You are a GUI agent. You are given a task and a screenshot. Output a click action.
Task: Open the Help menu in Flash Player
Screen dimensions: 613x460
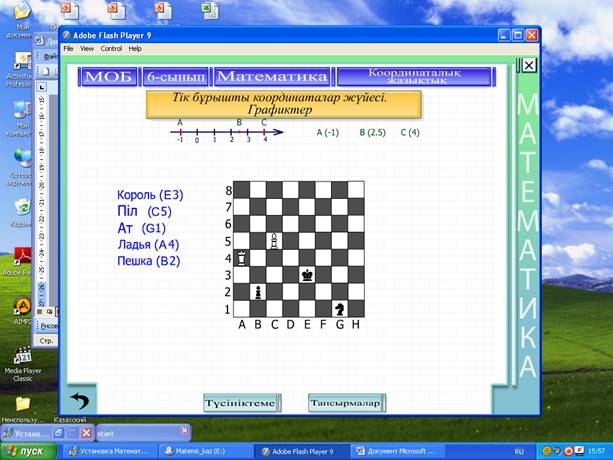click(x=135, y=48)
